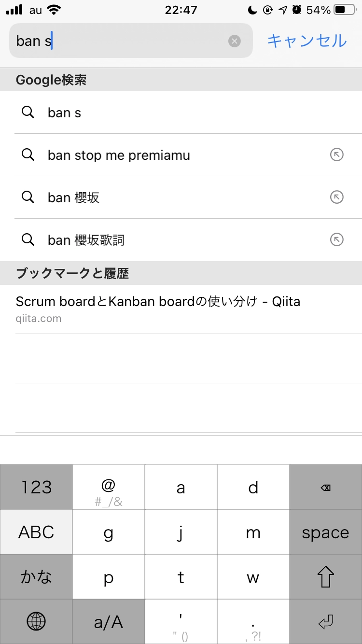
Task: Select the 'ban 櫻坂歌詞' suggestion
Action: [86, 240]
